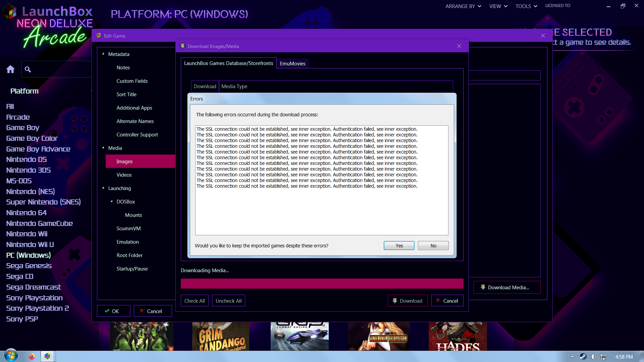Screen dimensions: 644x362
Task: Open the Tools dropdown menu
Action: [x=526, y=6]
